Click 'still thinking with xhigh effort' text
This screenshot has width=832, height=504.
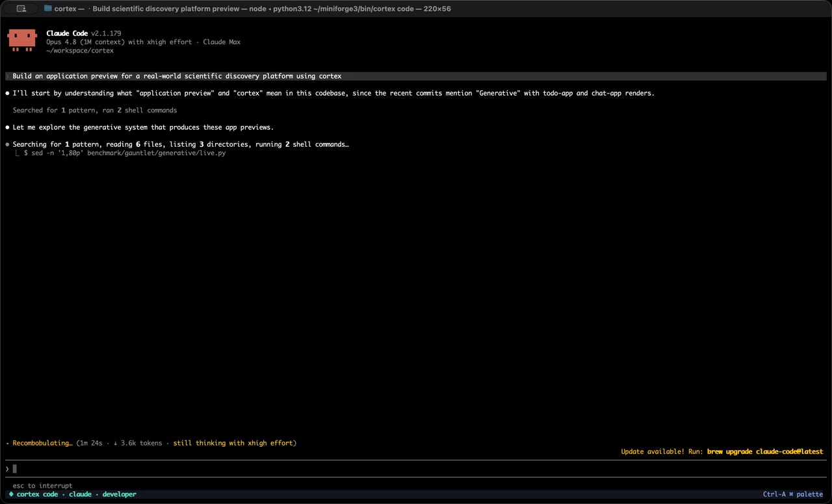pos(233,443)
